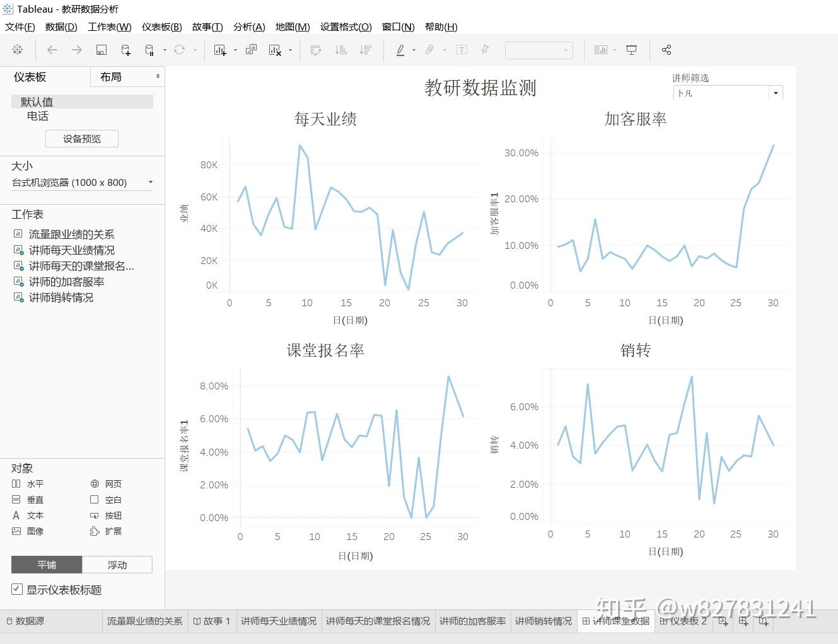Open the 故事 1 sheet tab
The image size is (838, 644).
click(x=212, y=621)
